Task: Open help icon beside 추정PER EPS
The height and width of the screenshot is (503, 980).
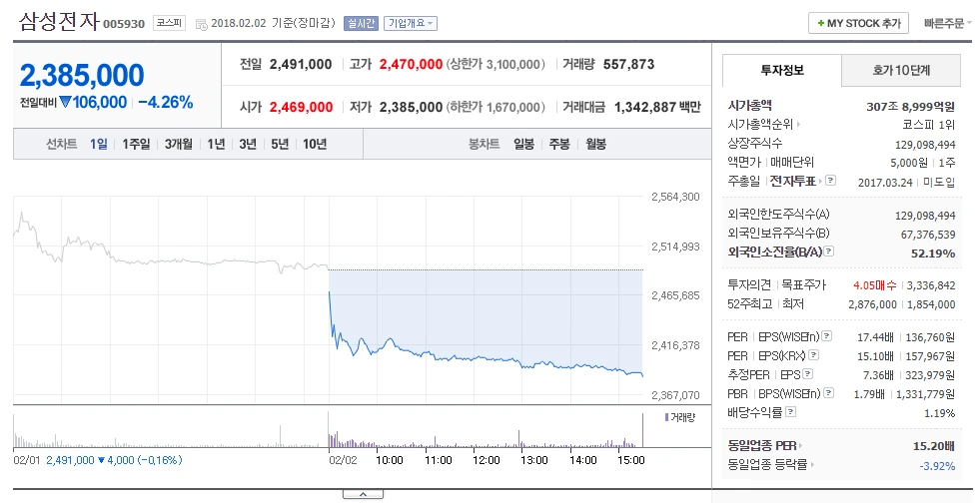Action: [x=807, y=374]
